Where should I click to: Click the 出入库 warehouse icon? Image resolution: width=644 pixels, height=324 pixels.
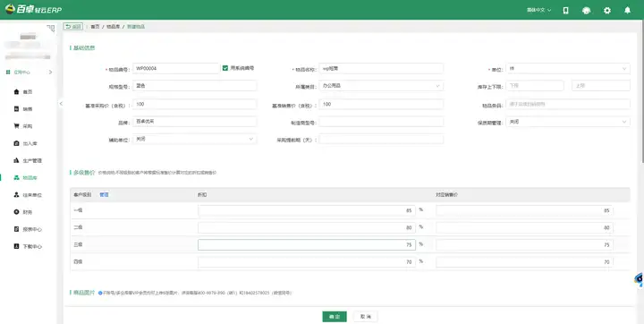(16, 143)
